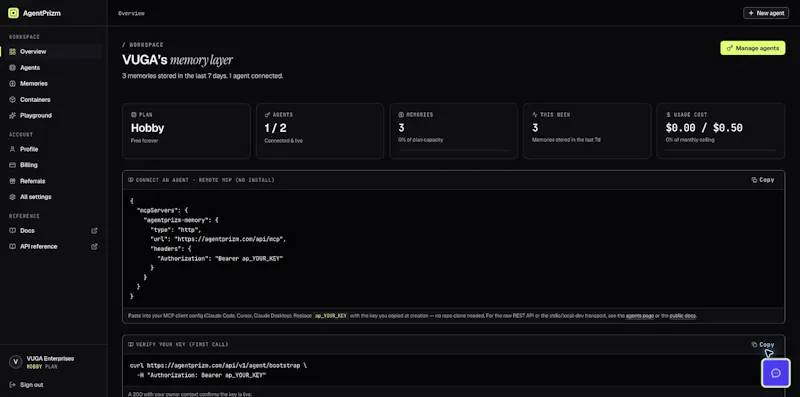This screenshot has height=397, width=800.
Task: Copy the MCP connection config
Action: 763,180
